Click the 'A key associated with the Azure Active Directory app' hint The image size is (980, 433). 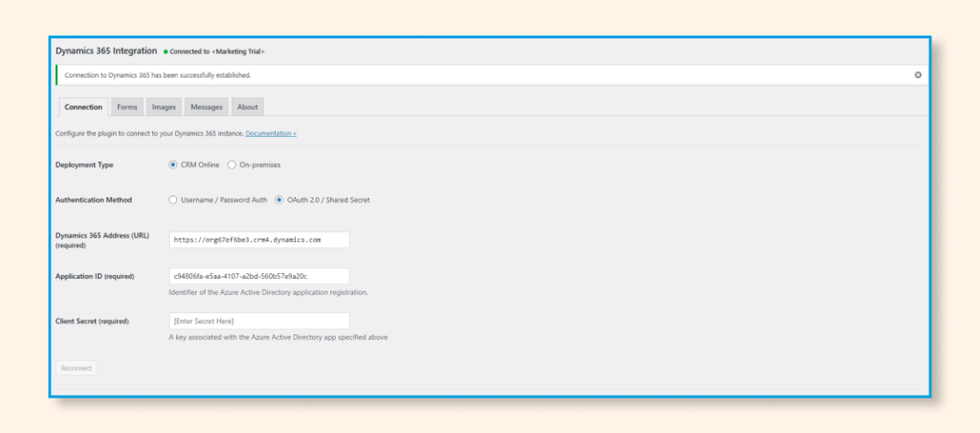(278, 337)
